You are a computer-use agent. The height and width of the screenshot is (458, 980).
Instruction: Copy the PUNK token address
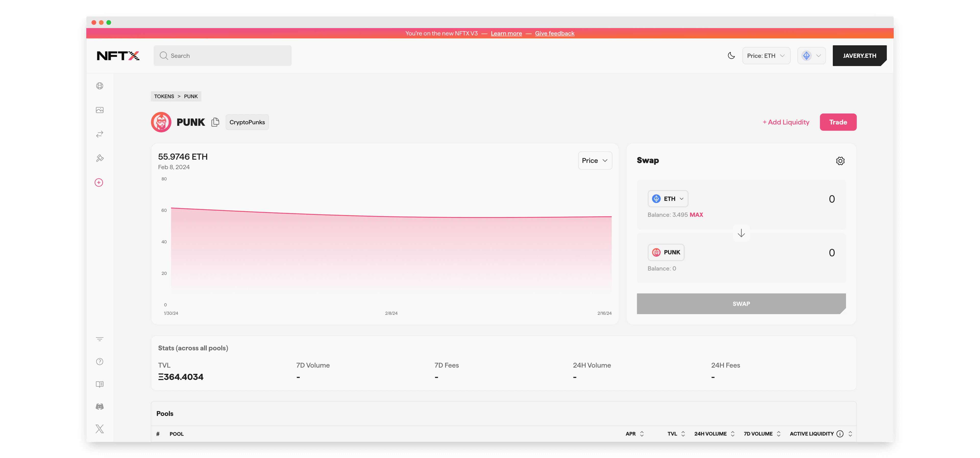pos(215,122)
